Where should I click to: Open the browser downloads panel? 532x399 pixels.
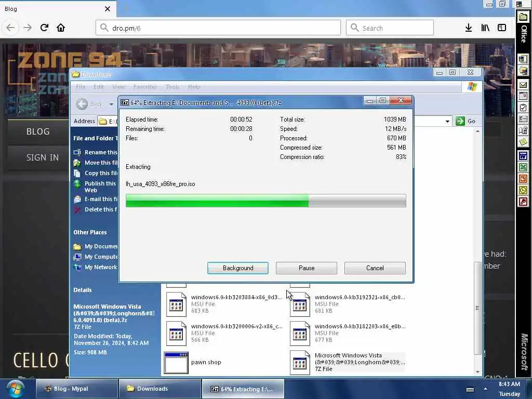coord(469,28)
